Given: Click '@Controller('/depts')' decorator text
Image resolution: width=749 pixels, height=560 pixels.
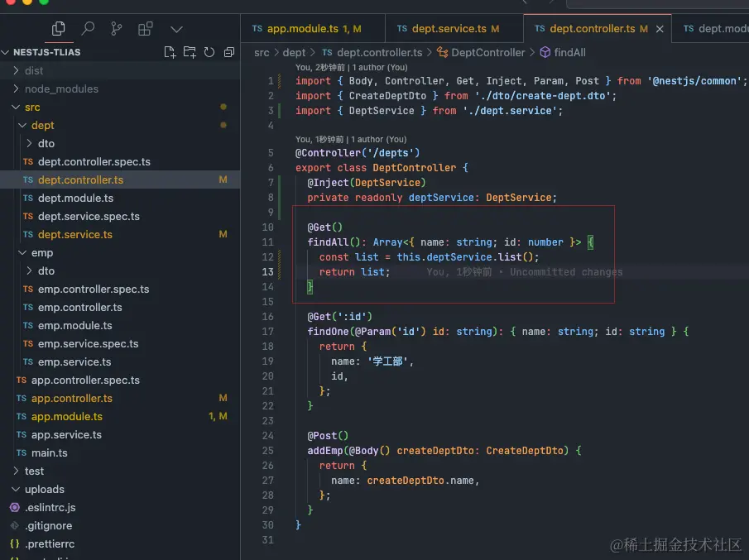Looking at the screenshot, I should pyautogui.click(x=358, y=153).
